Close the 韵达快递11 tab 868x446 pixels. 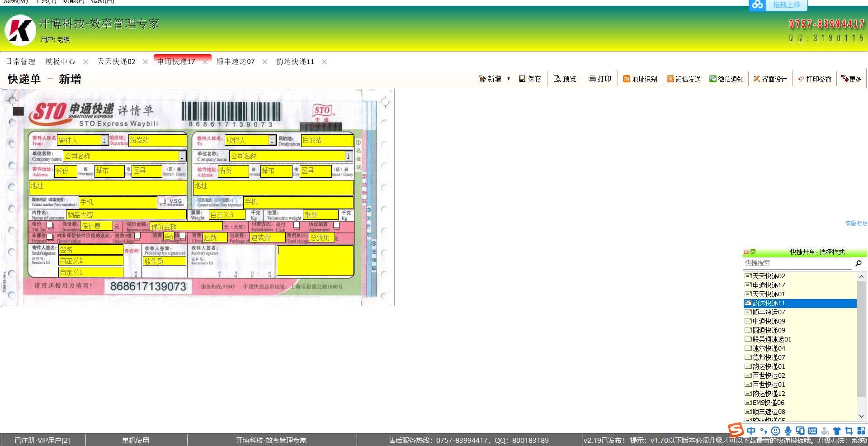coord(324,62)
